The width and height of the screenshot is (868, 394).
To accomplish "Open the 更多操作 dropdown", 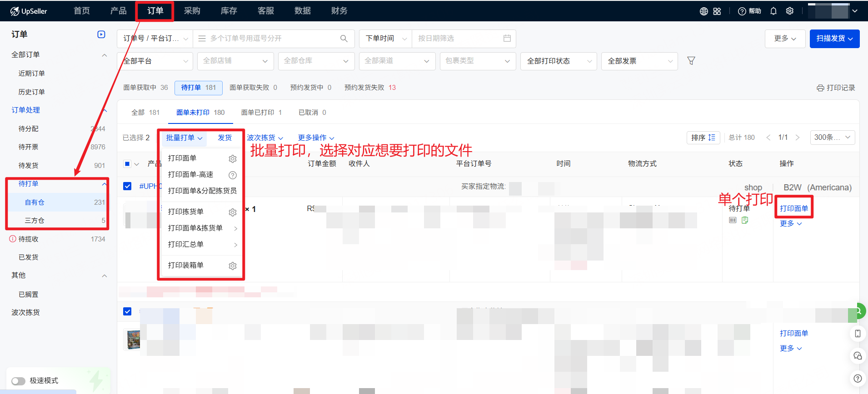I will coord(316,138).
